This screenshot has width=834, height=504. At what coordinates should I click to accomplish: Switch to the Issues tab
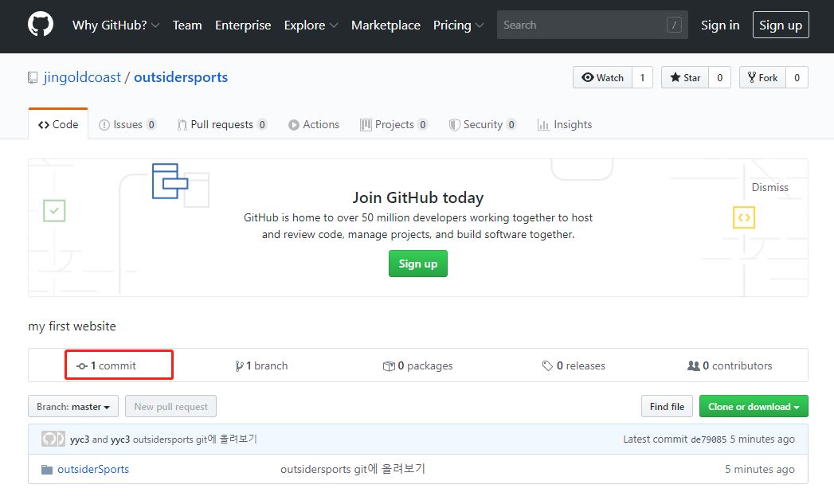pyautogui.click(x=127, y=124)
